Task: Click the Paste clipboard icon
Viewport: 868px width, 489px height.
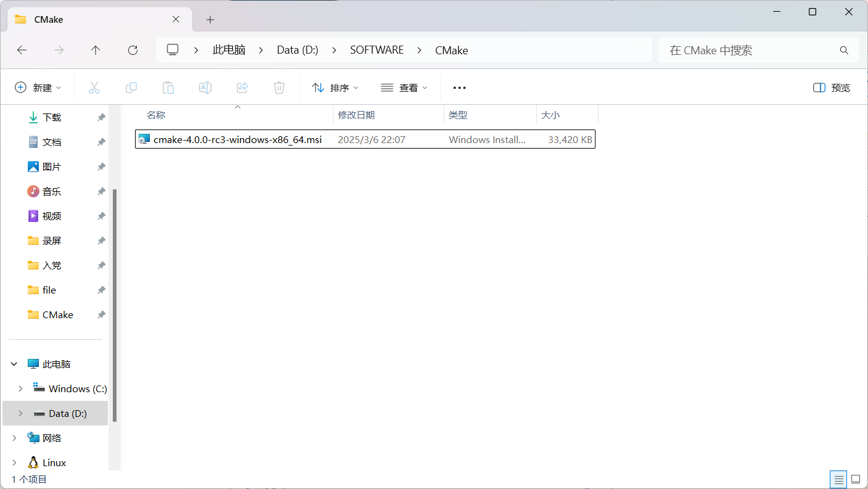Action: point(168,88)
